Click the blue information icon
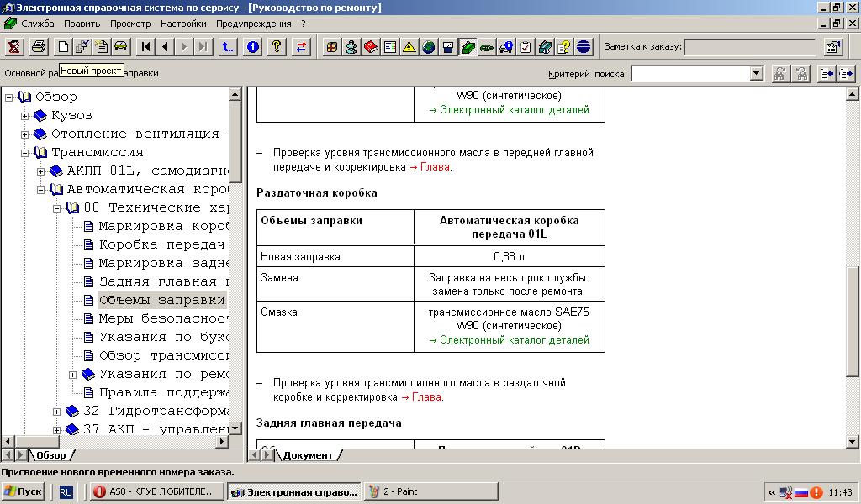This screenshot has height=504, width=861. tap(252, 47)
